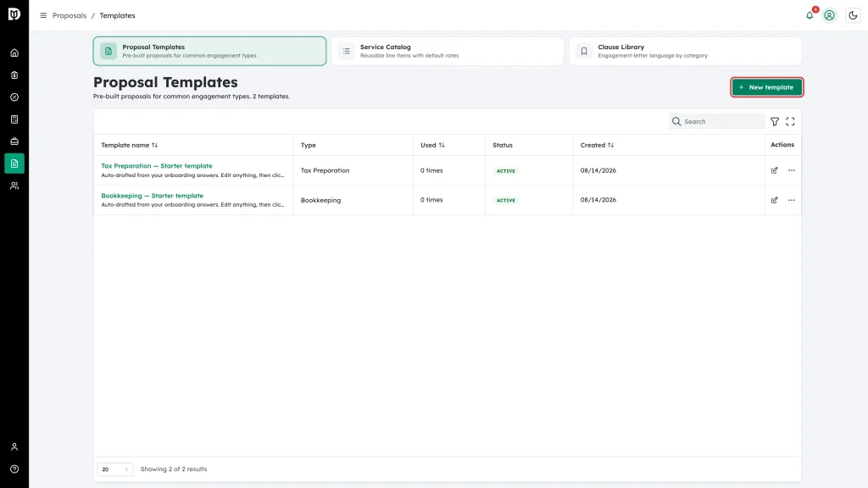Click the Templates breadcrumb
The image size is (868, 488).
117,15
